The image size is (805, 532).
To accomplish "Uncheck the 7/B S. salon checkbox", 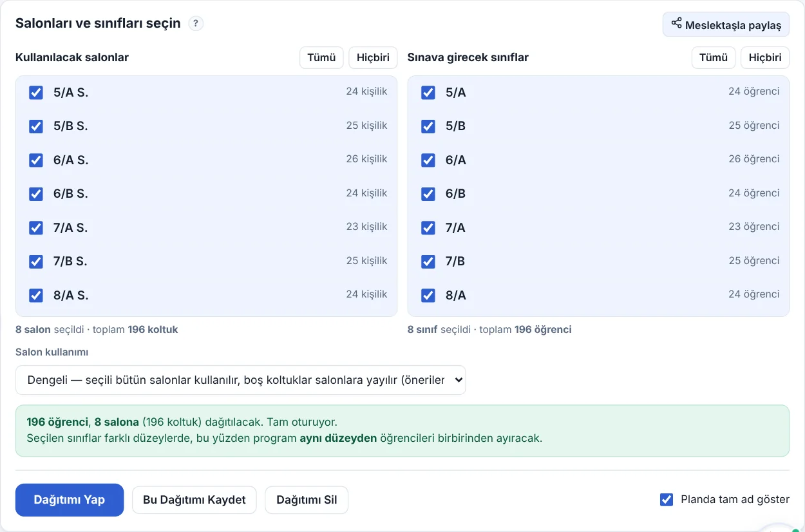I will (x=36, y=261).
